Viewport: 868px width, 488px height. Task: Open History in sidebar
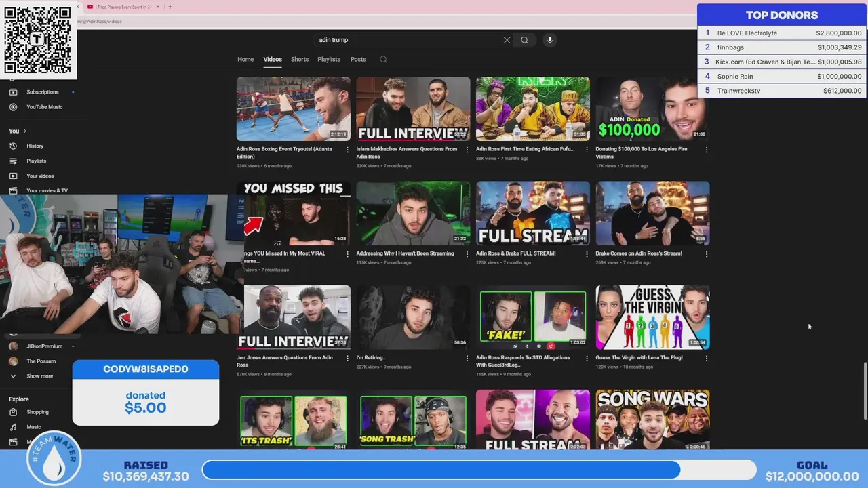coord(35,146)
